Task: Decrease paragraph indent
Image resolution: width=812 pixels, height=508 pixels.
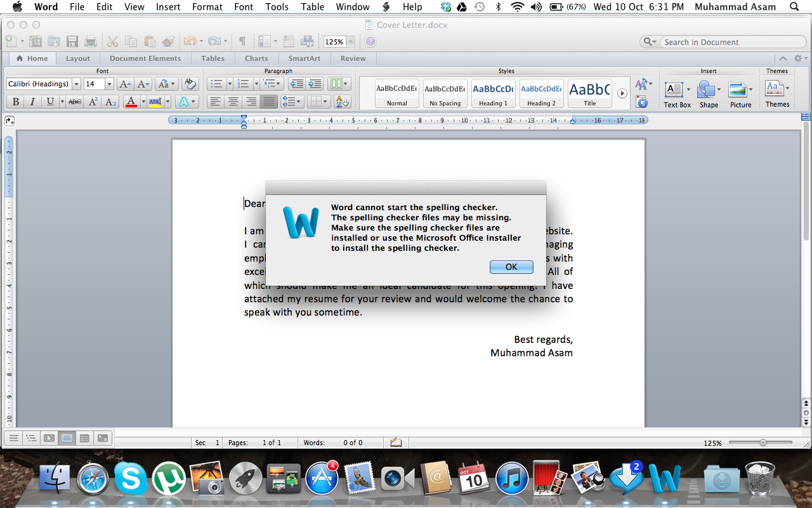Action: 296,84
